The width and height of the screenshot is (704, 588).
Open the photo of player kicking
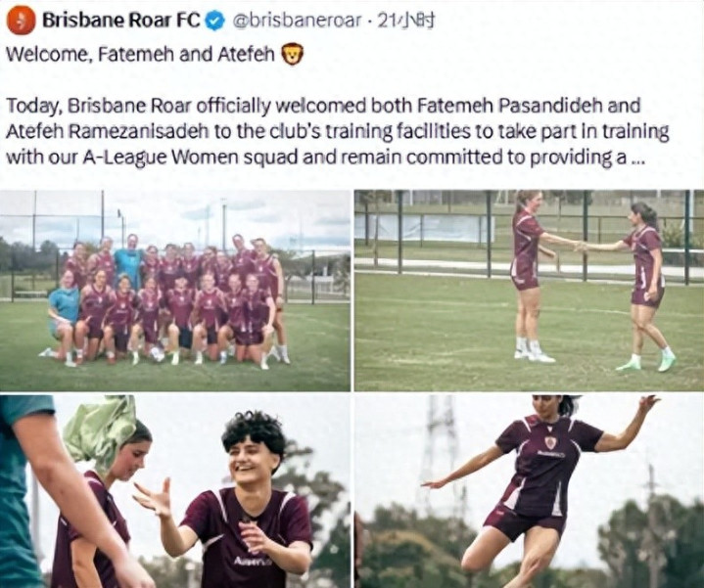click(x=529, y=491)
